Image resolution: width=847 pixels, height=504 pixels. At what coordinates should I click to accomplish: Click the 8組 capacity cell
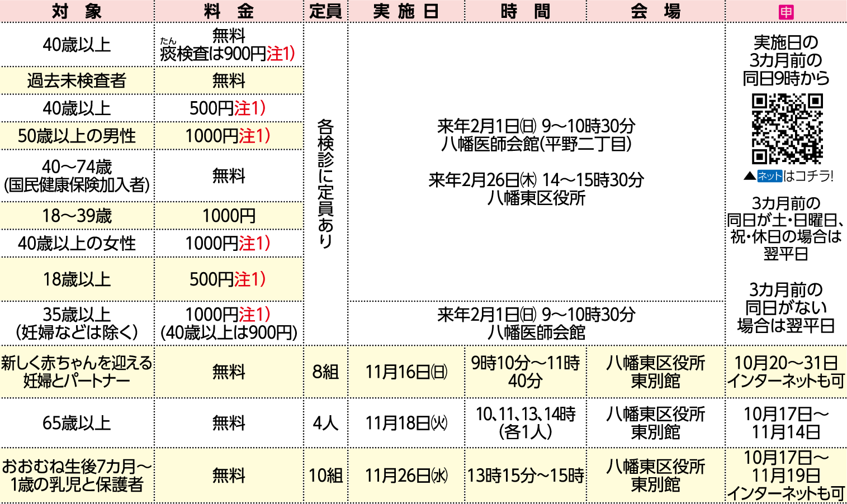tap(325, 372)
